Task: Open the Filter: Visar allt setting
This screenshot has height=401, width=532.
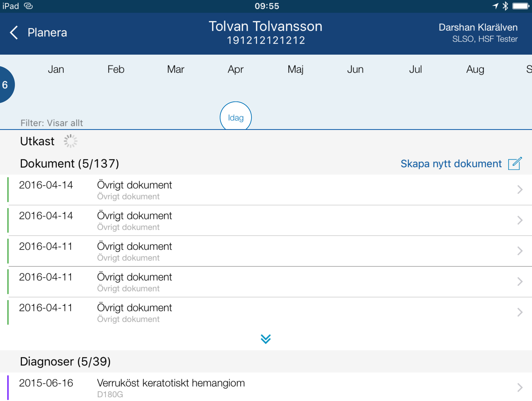Action: pos(52,123)
